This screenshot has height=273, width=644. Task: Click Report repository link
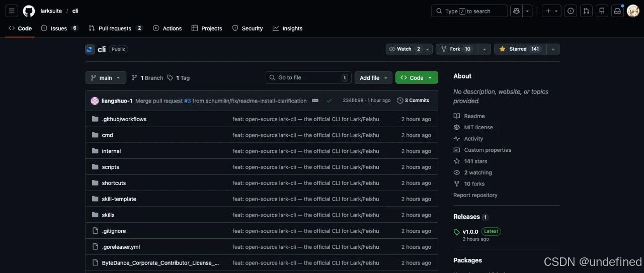tap(475, 195)
